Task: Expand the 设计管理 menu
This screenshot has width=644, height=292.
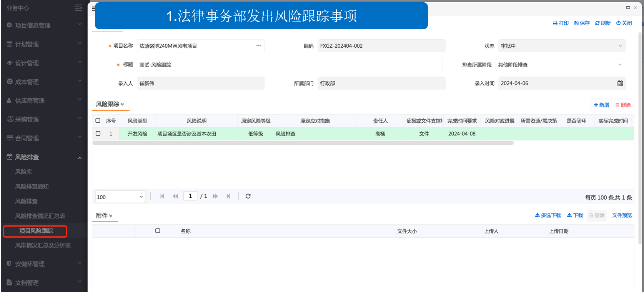Action: point(44,63)
